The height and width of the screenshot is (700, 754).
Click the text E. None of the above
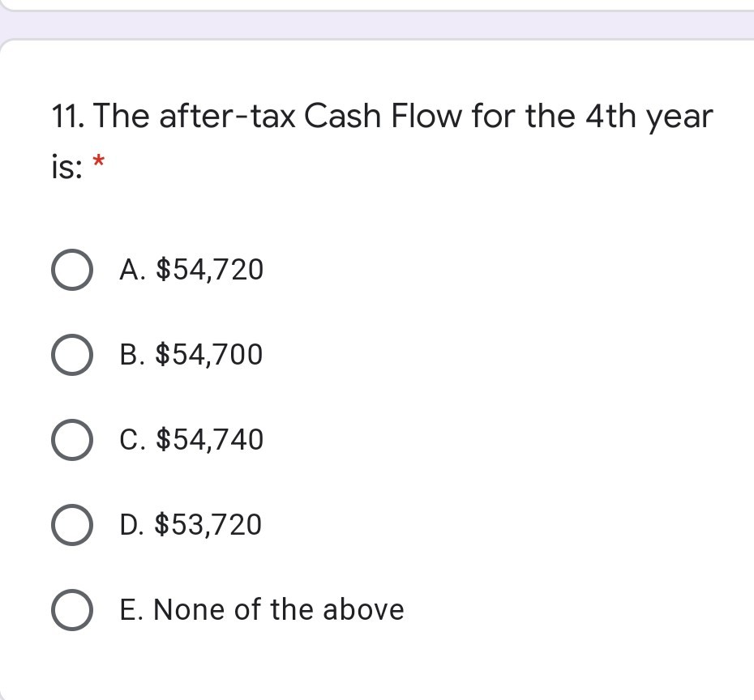tap(261, 610)
